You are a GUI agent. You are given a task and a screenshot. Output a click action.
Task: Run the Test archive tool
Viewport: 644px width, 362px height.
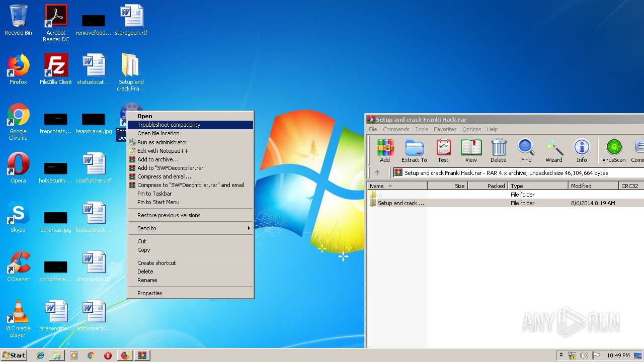(443, 151)
